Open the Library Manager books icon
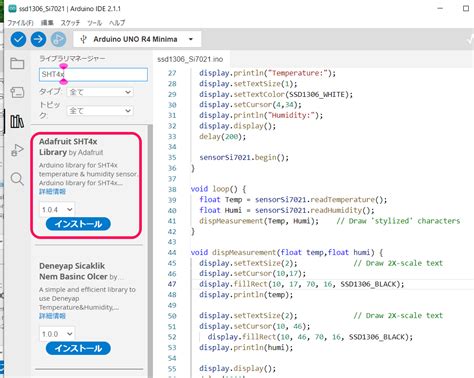The image size is (474, 378). (x=17, y=121)
